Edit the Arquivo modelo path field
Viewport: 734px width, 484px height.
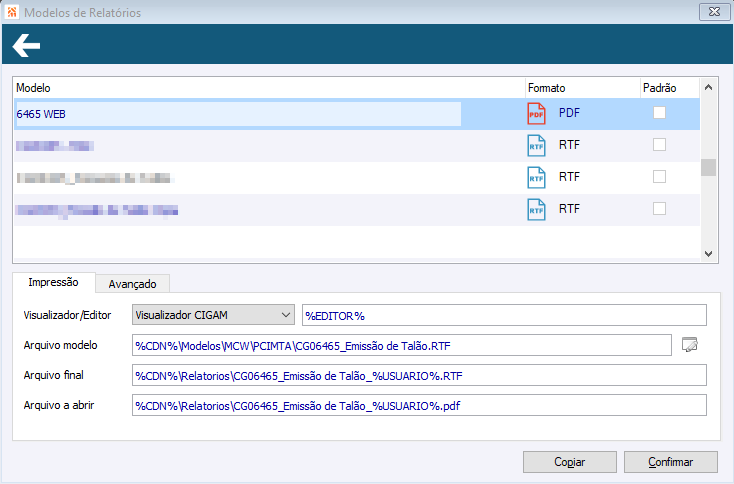tap(402, 345)
